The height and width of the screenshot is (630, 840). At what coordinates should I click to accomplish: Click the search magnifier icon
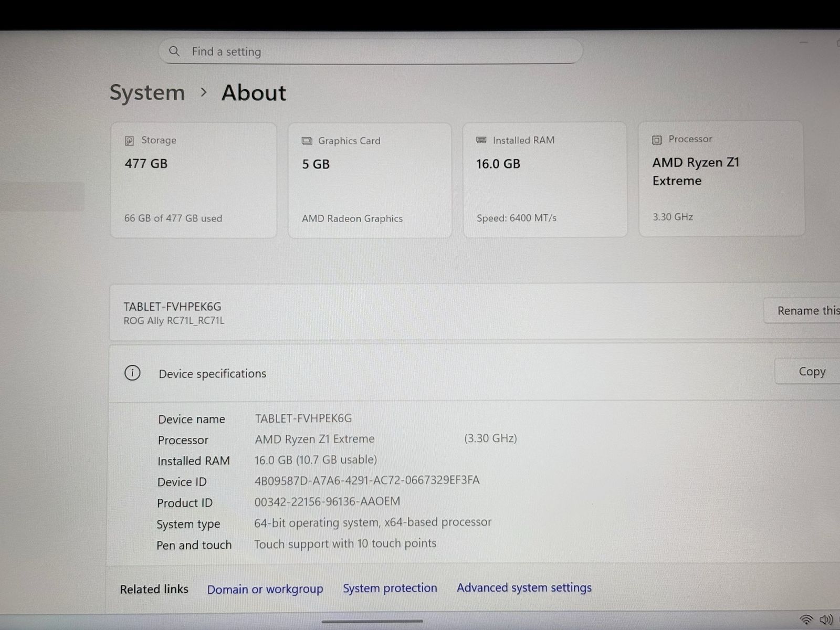(174, 51)
